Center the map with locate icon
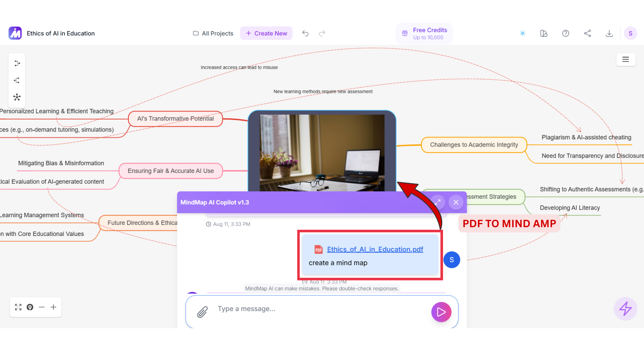Screen dimensions: 644x351 30,307
